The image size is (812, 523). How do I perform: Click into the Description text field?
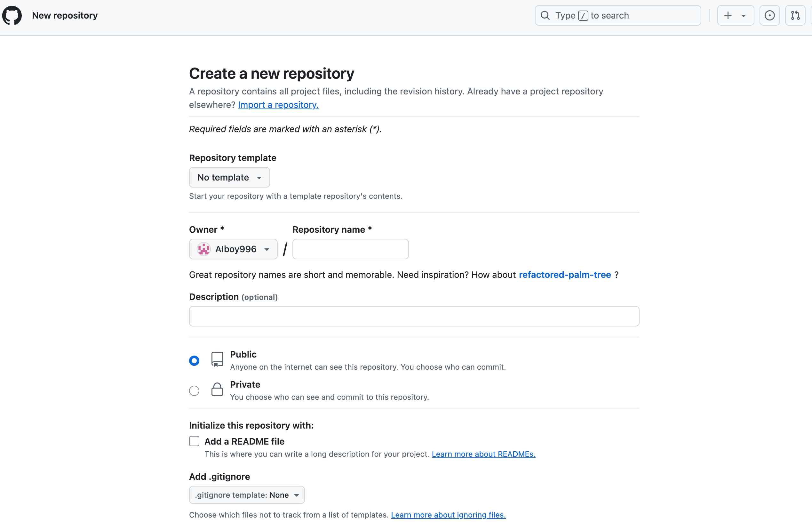[414, 316]
